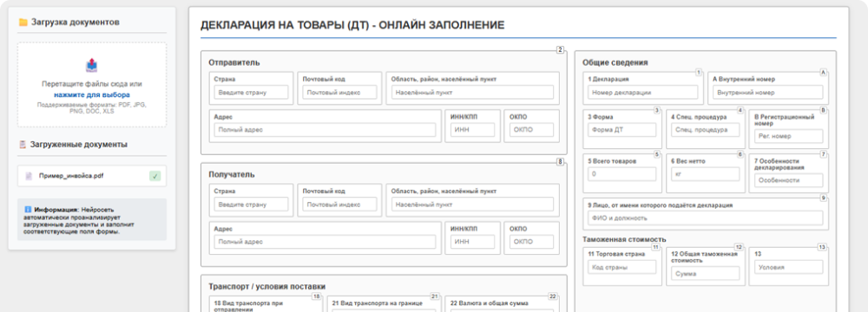Focus sender's Страна input field
Image resolution: width=868 pixels, height=312 pixels.
pyautogui.click(x=252, y=93)
